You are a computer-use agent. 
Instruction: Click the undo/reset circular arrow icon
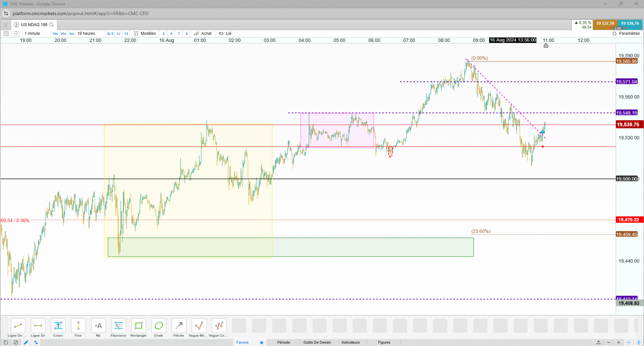pos(6,342)
